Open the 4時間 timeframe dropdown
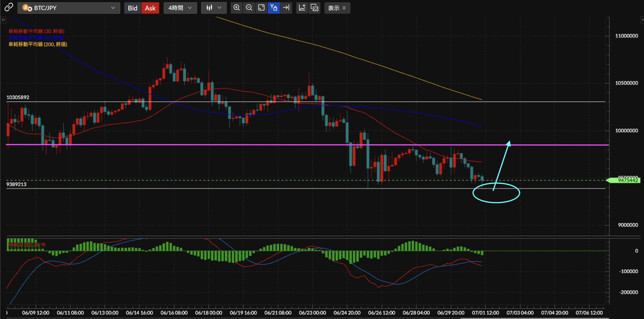The image size is (644, 319). pyautogui.click(x=180, y=8)
